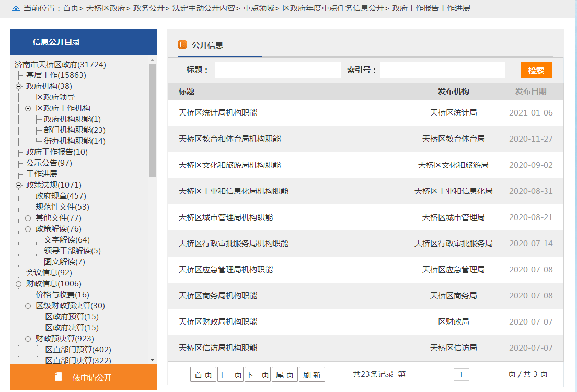Open 天桥区文化和旅游局机构职能 article

click(x=229, y=165)
